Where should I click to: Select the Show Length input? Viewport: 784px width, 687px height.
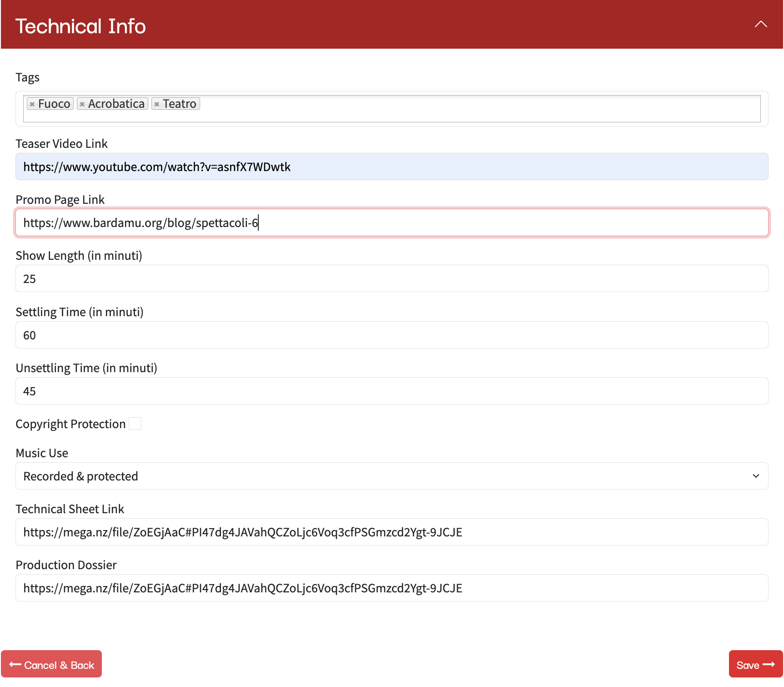pyautogui.click(x=392, y=278)
